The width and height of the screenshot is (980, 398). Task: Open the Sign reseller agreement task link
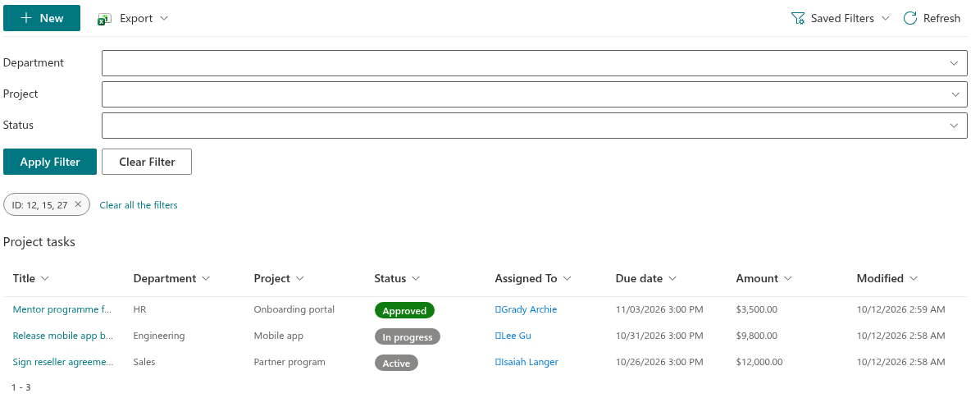point(63,362)
